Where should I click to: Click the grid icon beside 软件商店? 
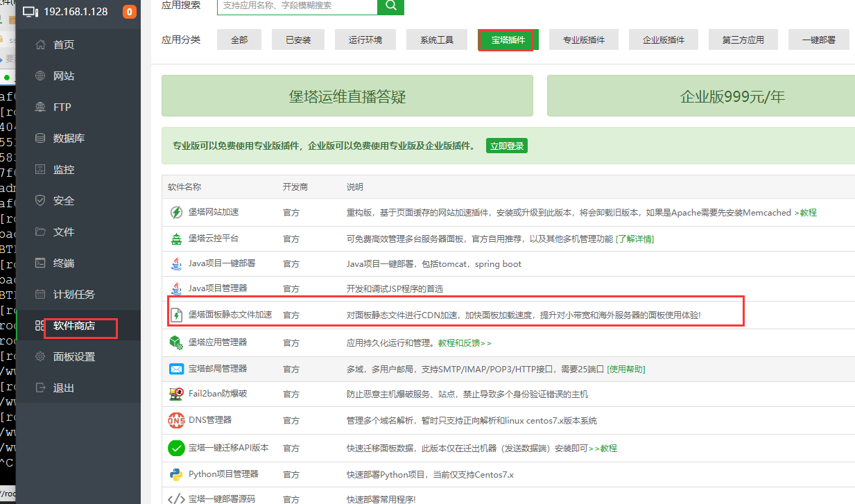coord(41,325)
